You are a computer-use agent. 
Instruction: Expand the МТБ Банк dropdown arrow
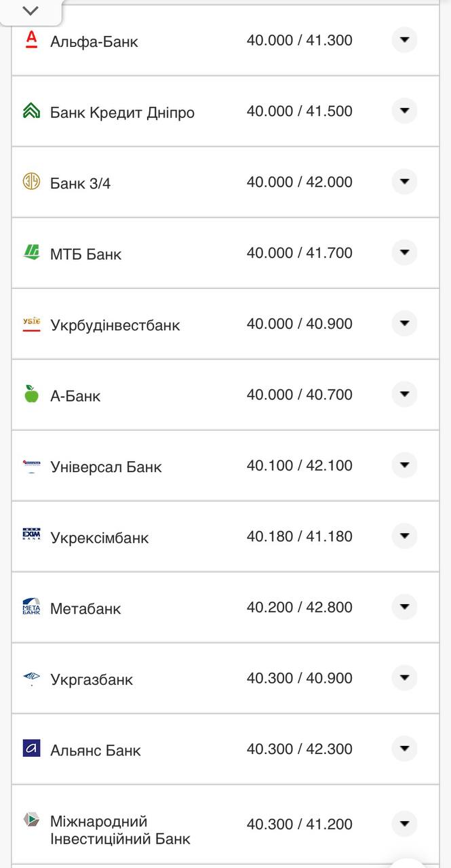(404, 252)
